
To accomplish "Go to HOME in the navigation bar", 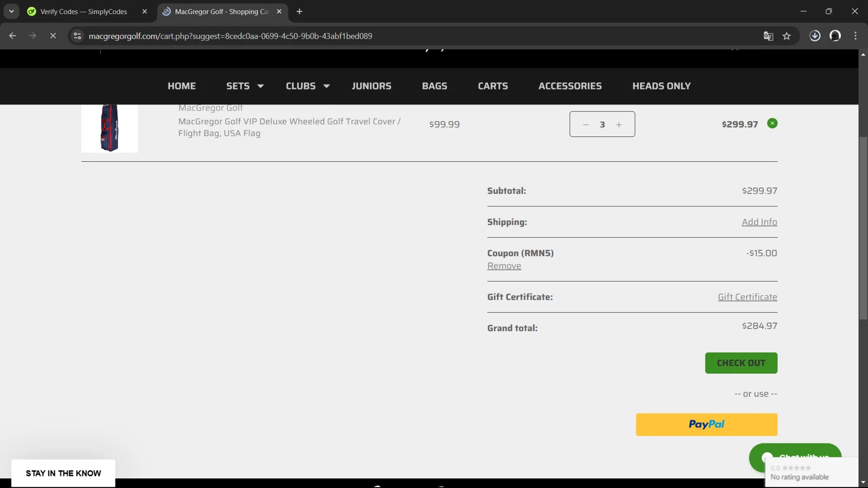I will pyautogui.click(x=182, y=86).
